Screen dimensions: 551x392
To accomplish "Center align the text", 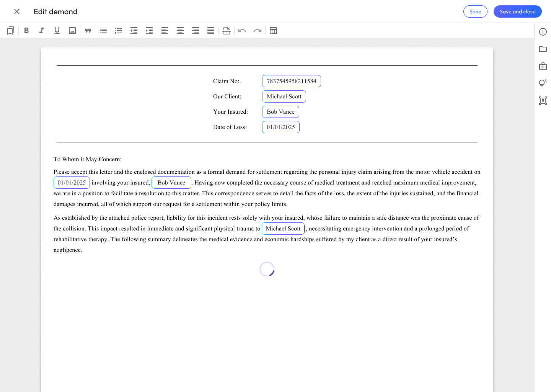I will click(180, 31).
